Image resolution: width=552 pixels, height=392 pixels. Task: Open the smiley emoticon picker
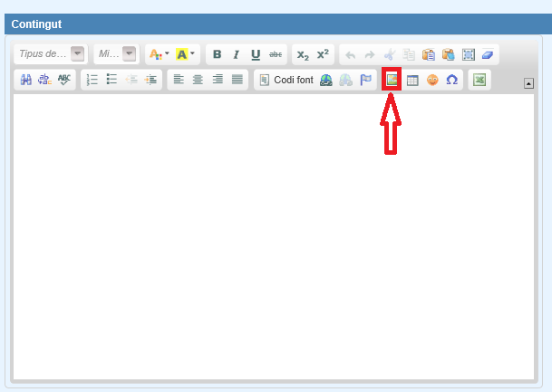pos(432,80)
